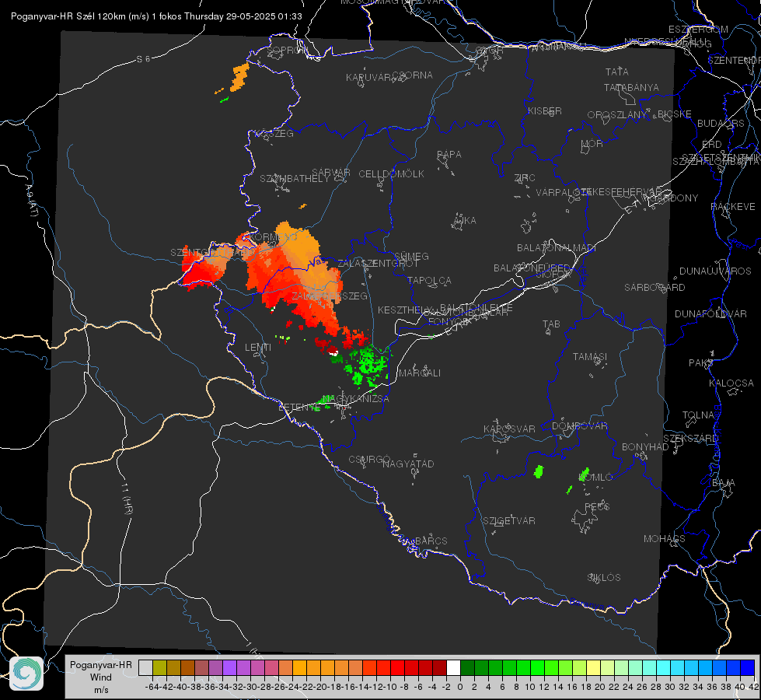Click the city label NAGYKANIZSA
This screenshot has width=761, height=700.
coord(355,399)
